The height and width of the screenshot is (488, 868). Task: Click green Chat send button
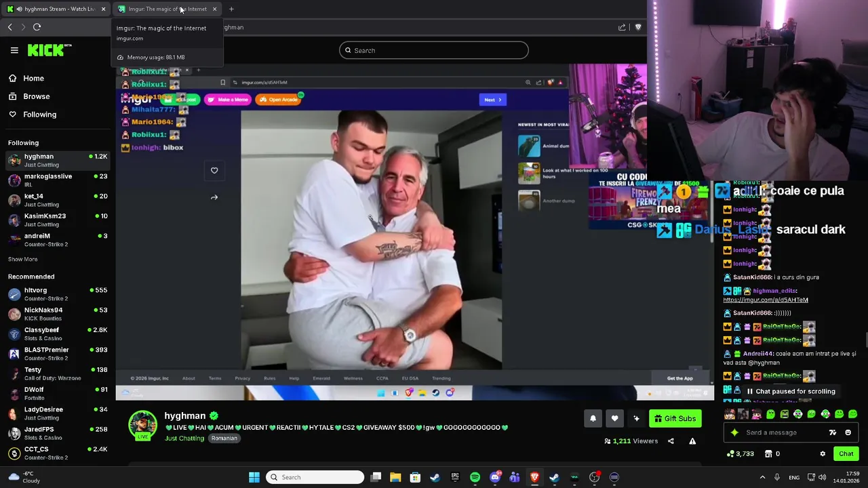[x=846, y=454]
